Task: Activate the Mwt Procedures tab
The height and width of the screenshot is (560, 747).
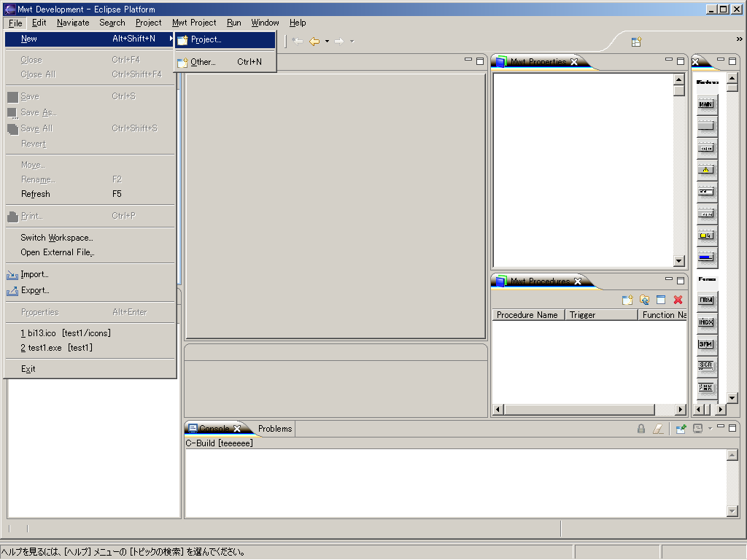Action: (x=541, y=281)
